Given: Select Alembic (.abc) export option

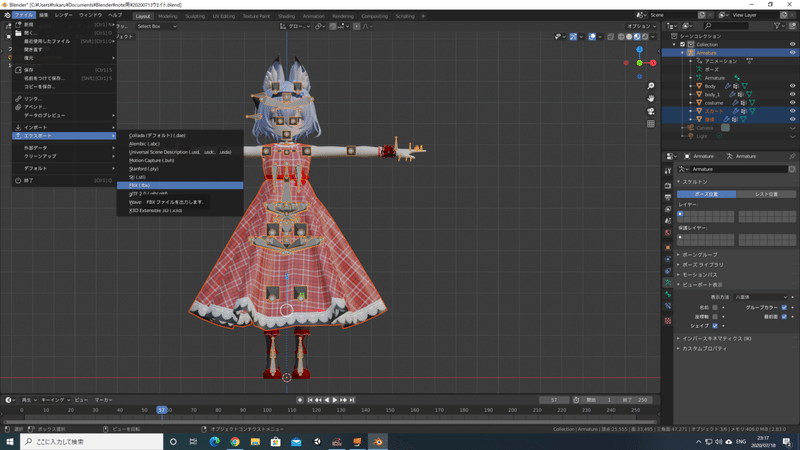Looking at the screenshot, I should [x=180, y=144].
